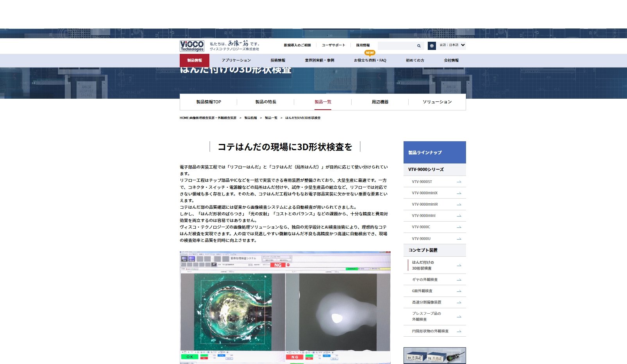The width and height of the screenshot is (627, 364).
Task: Click the VISCO Technologies logo
Action: tap(191, 46)
